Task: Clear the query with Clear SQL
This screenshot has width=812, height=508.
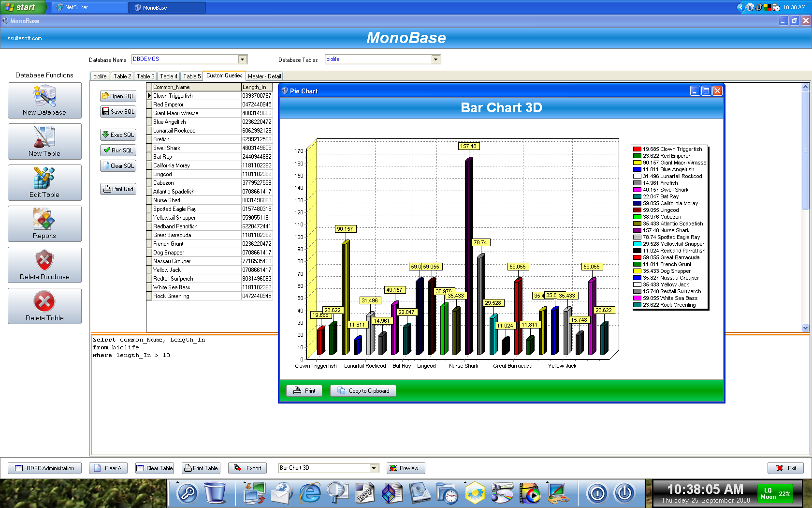Action: click(x=118, y=166)
